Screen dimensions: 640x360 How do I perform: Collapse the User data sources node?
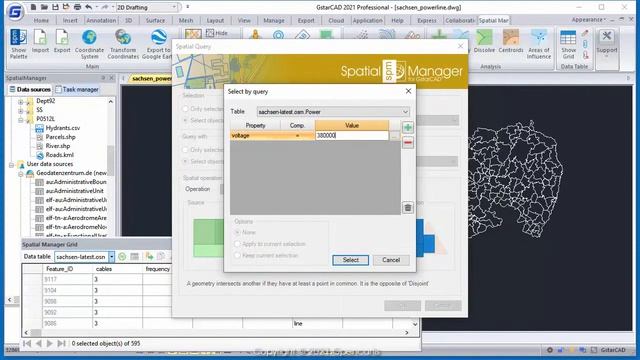(x=11, y=164)
